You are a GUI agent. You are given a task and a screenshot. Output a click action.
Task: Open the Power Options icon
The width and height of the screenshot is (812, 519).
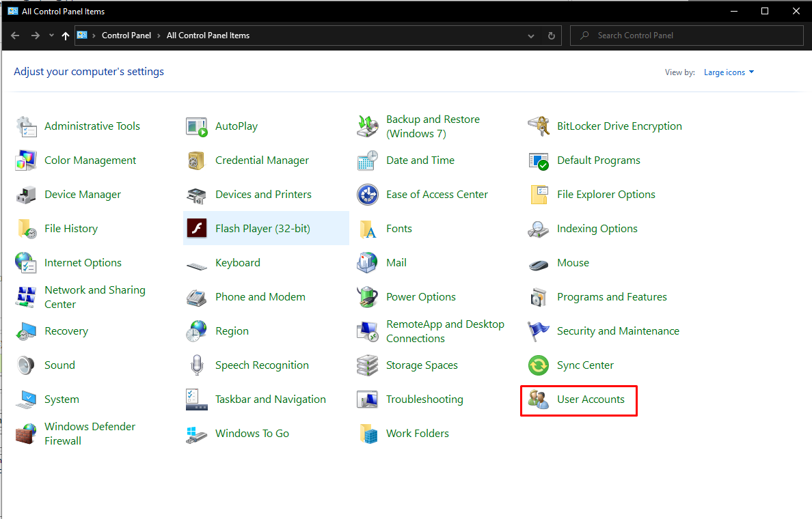368,297
